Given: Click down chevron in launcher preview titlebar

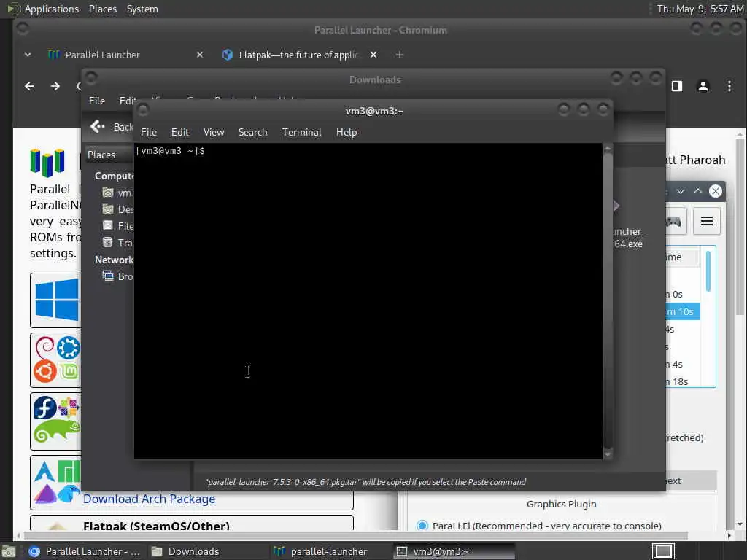Looking at the screenshot, I should (x=681, y=191).
